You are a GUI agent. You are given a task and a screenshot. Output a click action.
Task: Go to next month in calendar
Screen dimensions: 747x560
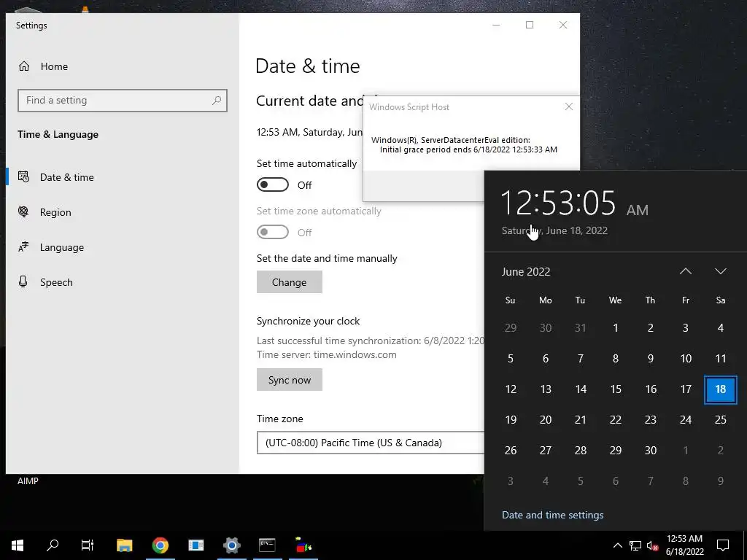tap(720, 271)
